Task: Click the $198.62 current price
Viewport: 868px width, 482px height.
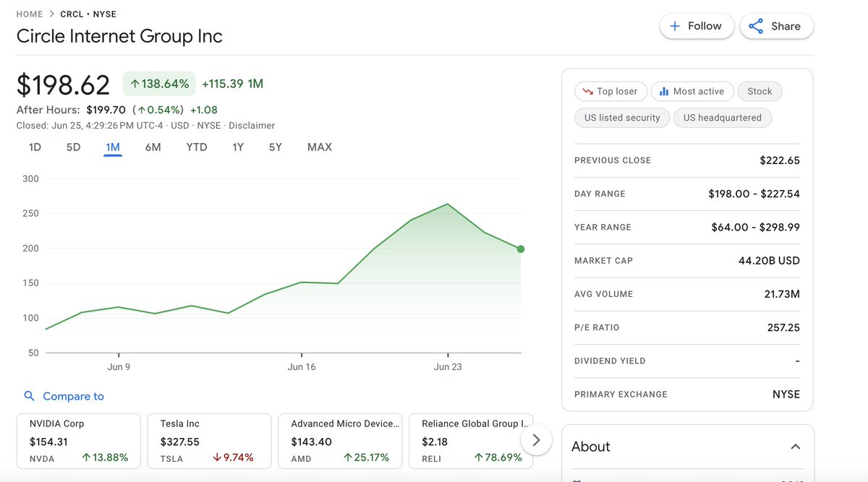Action: pos(64,85)
